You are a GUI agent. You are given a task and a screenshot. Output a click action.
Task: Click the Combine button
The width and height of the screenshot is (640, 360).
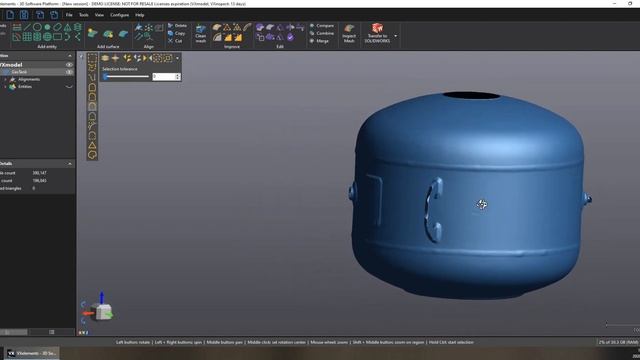[x=322, y=33]
